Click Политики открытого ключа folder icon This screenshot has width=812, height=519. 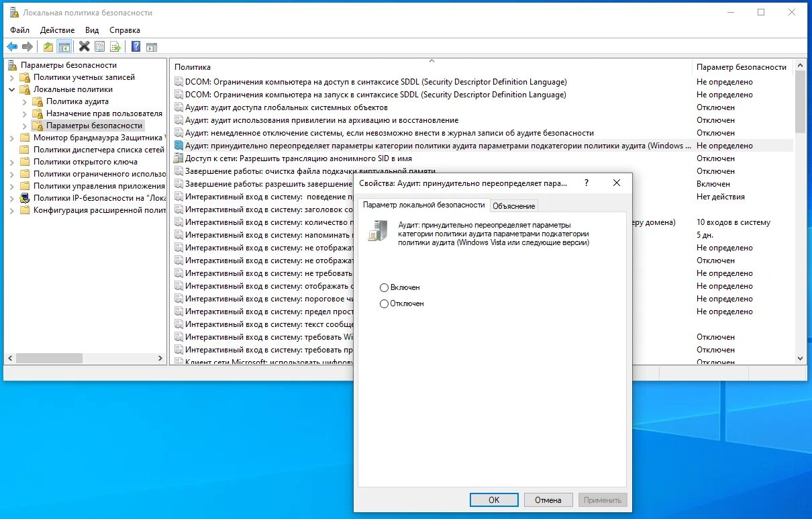click(x=26, y=162)
